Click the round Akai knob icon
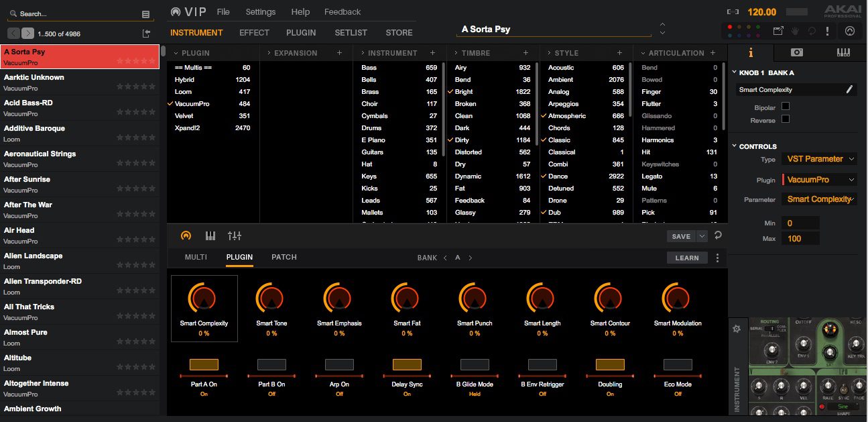868x422 pixels. (x=850, y=31)
